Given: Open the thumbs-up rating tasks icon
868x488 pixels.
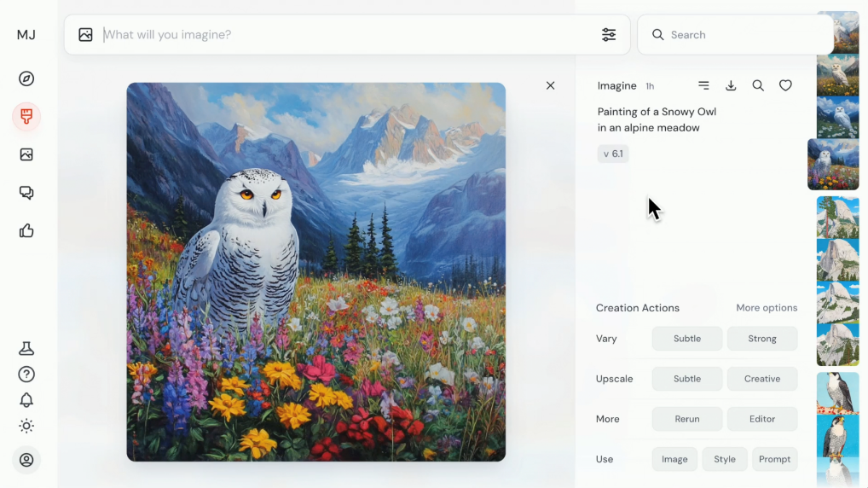Looking at the screenshot, I should click(26, 230).
